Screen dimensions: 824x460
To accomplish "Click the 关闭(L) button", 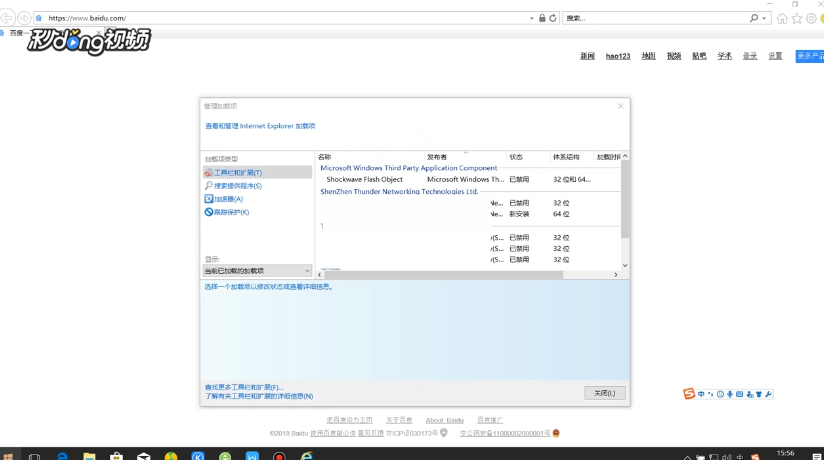I will click(x=605, y=393).
